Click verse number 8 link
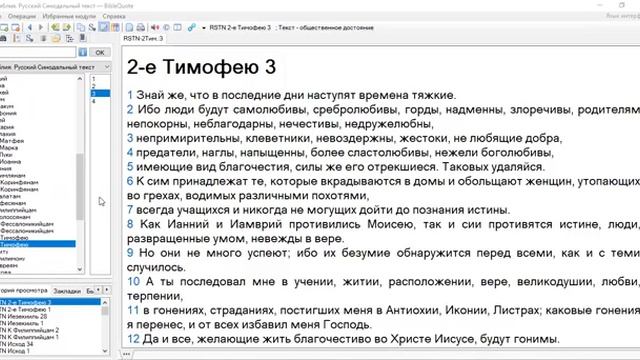 coord(130,224)
